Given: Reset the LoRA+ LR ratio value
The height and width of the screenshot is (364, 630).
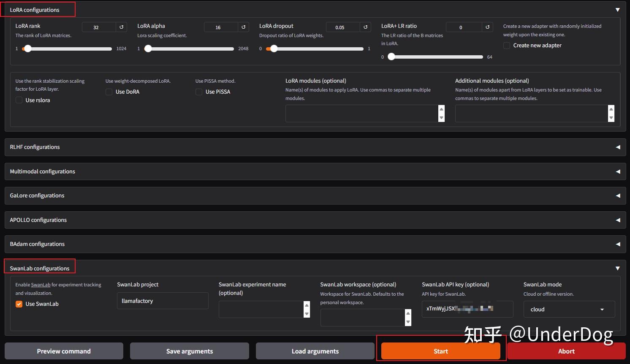Looking at the screenshot, I should tap(487, 27).
